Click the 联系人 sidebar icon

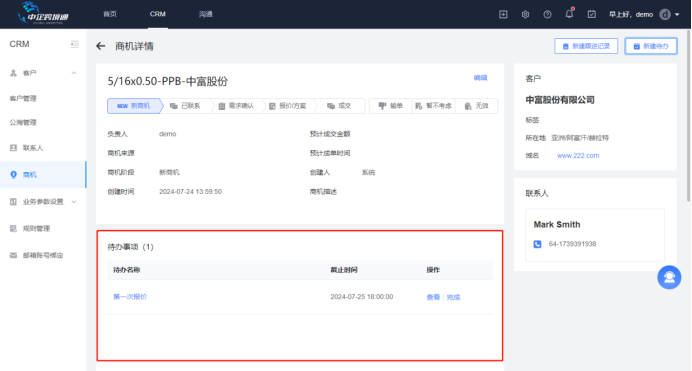[x=13, y=148]
